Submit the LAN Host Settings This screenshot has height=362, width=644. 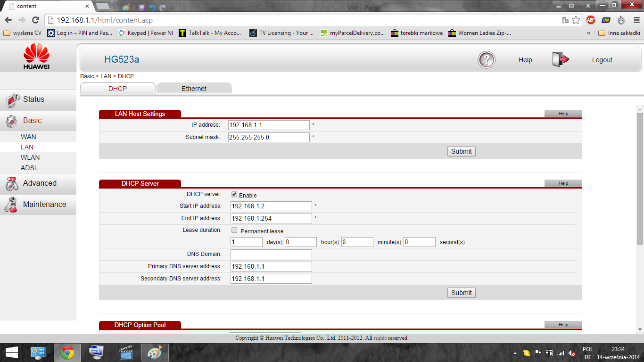click(x=461, y=151)
